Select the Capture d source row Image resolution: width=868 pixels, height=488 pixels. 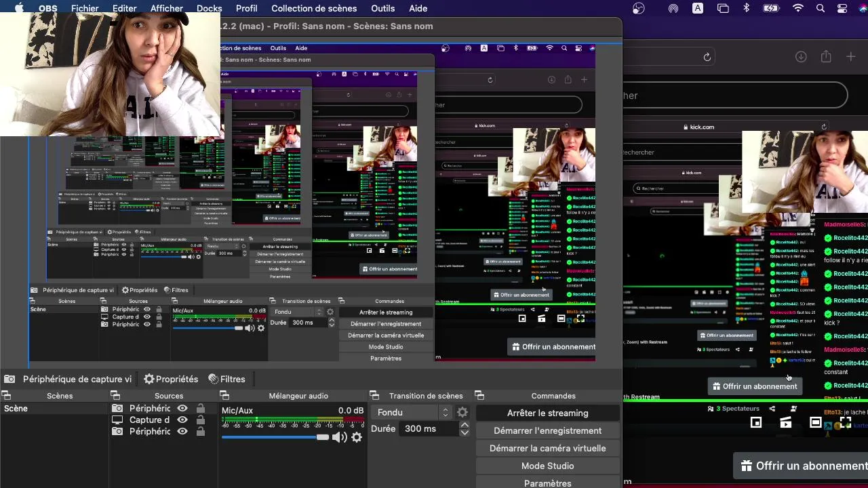pos(149,420)
